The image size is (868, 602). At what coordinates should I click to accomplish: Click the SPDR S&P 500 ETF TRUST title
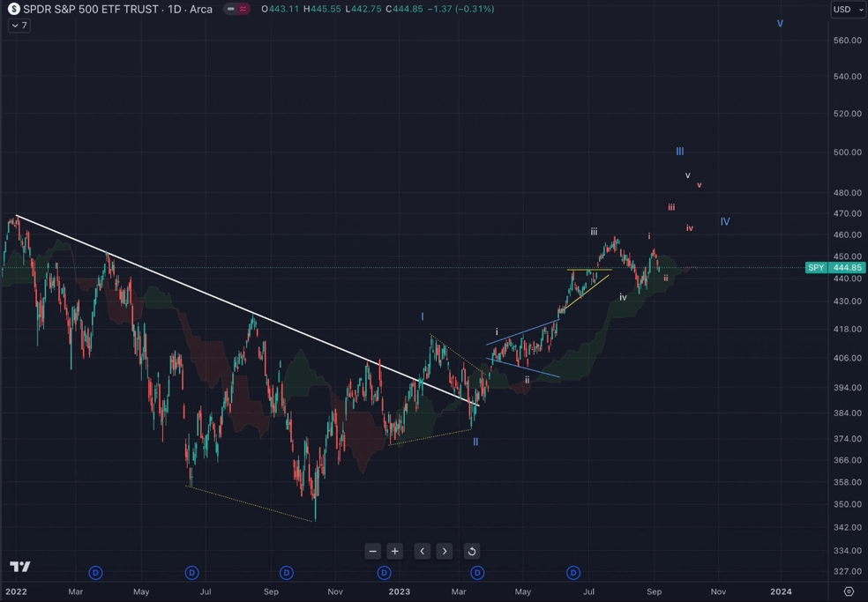(x=91, y=9)
